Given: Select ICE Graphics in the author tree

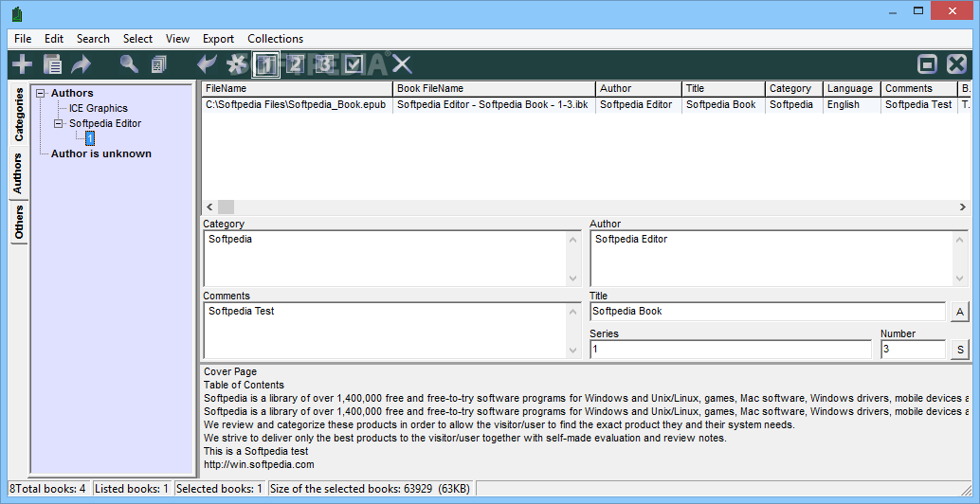Looking at the screenshot, I should [x=99, y=108].
